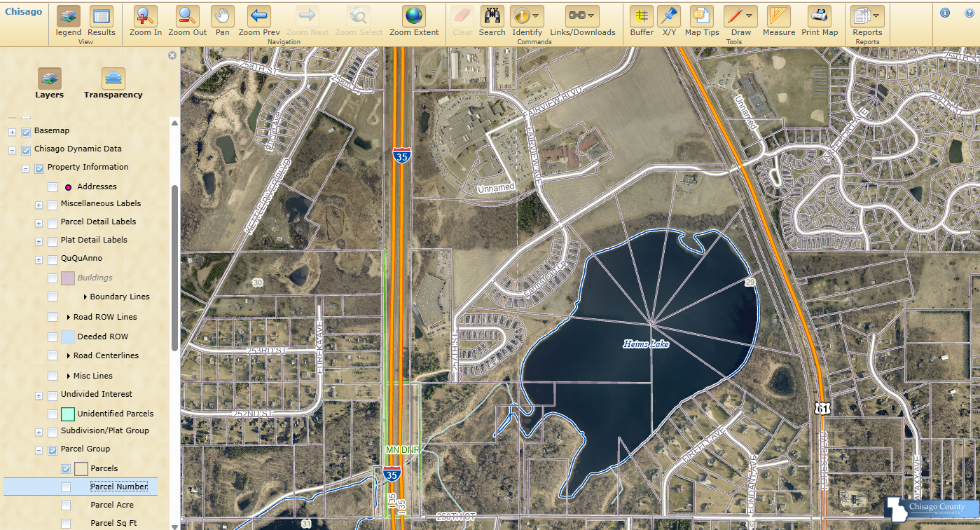Open the Search binoculars tool

pos(492,21)
